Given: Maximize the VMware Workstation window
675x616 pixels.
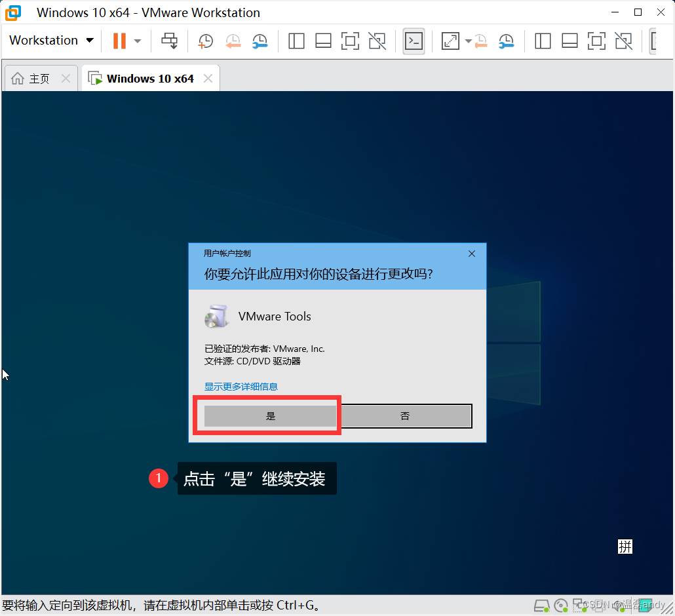Looking at the screenshot, I should click(638, 12).
